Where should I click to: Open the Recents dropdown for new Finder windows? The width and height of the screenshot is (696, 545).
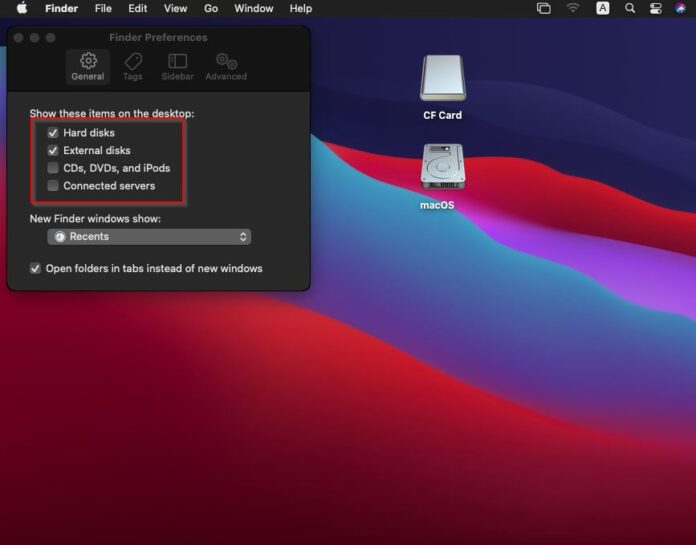coord(149,237)
